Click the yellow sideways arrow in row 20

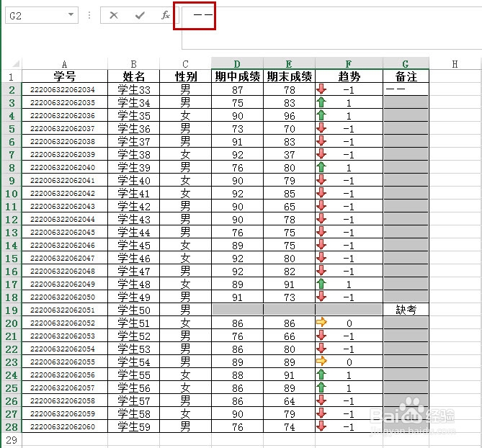pyautogui.click(x=321, y=323)
